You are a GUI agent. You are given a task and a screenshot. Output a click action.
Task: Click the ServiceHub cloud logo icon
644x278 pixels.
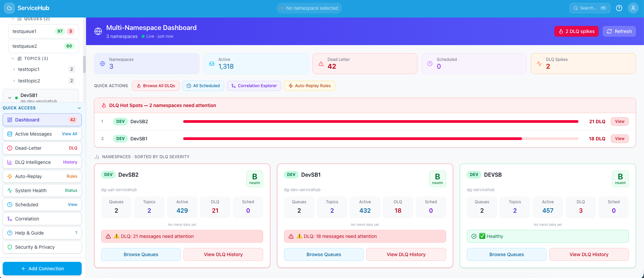[9, 8]
